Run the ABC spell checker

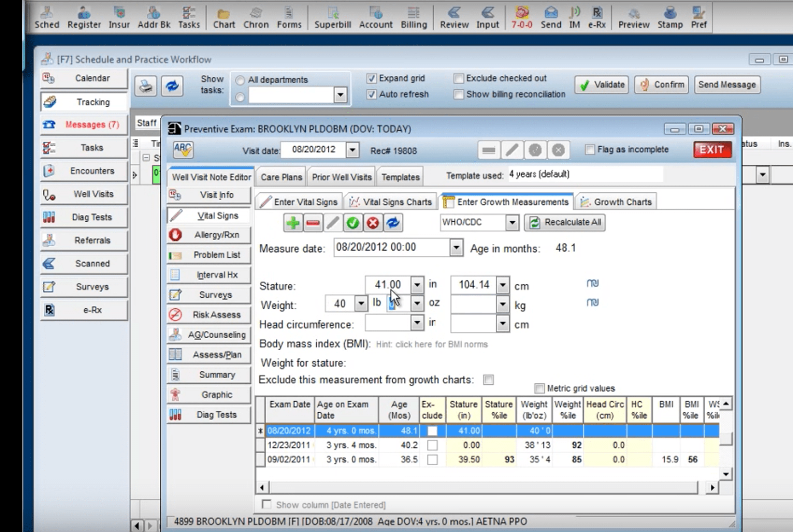[184, 150]
